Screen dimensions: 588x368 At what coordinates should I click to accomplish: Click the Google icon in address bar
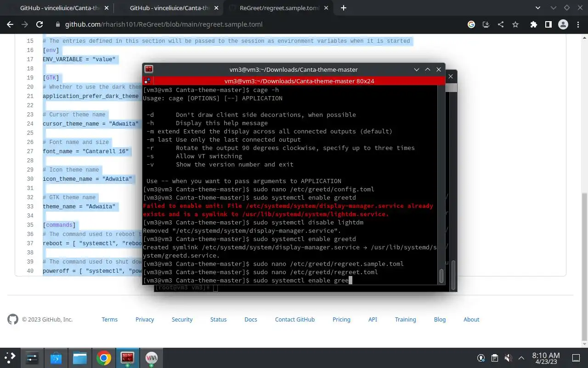pos(471,24)
